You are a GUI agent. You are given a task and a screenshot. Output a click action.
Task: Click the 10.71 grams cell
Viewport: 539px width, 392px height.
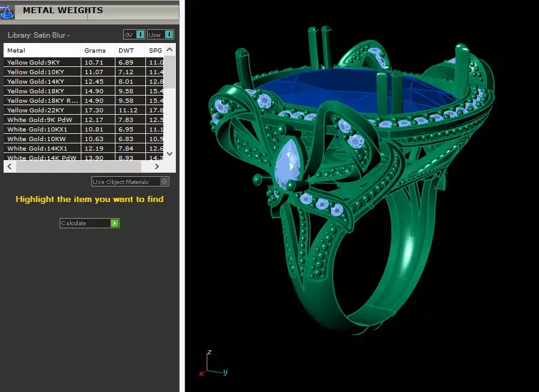[98, 63]
